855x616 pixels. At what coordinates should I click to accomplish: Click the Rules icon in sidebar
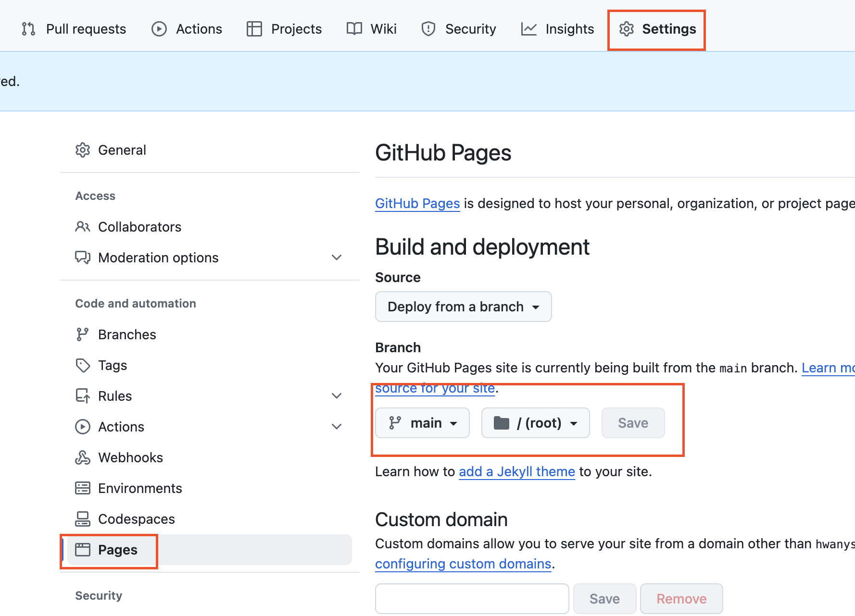coord(83,396)
